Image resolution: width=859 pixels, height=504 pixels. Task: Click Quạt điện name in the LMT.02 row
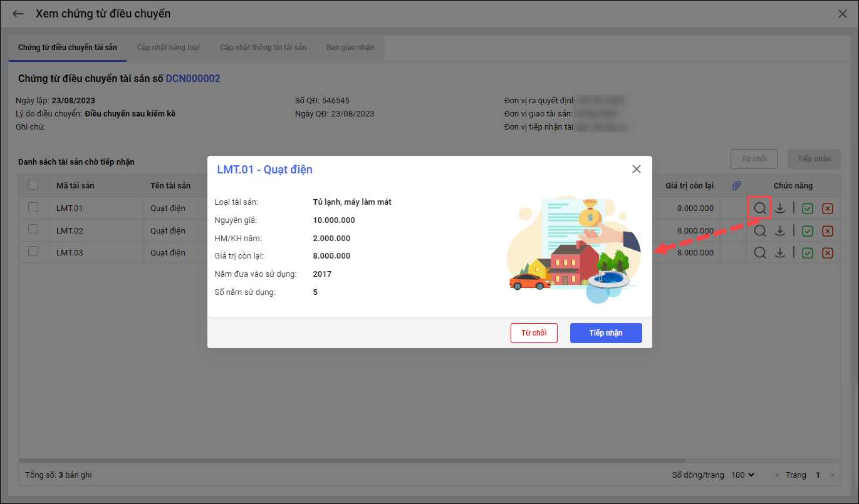(x=168, y=231)
